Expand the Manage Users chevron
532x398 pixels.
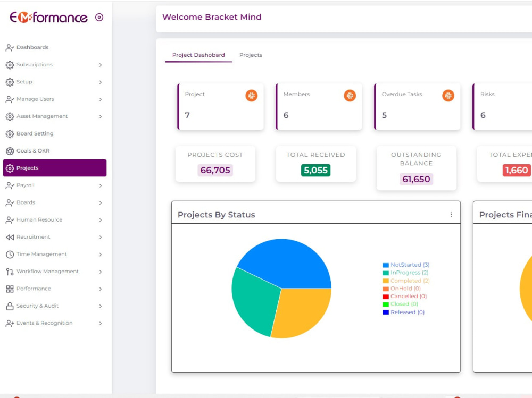tap(101, 99)
